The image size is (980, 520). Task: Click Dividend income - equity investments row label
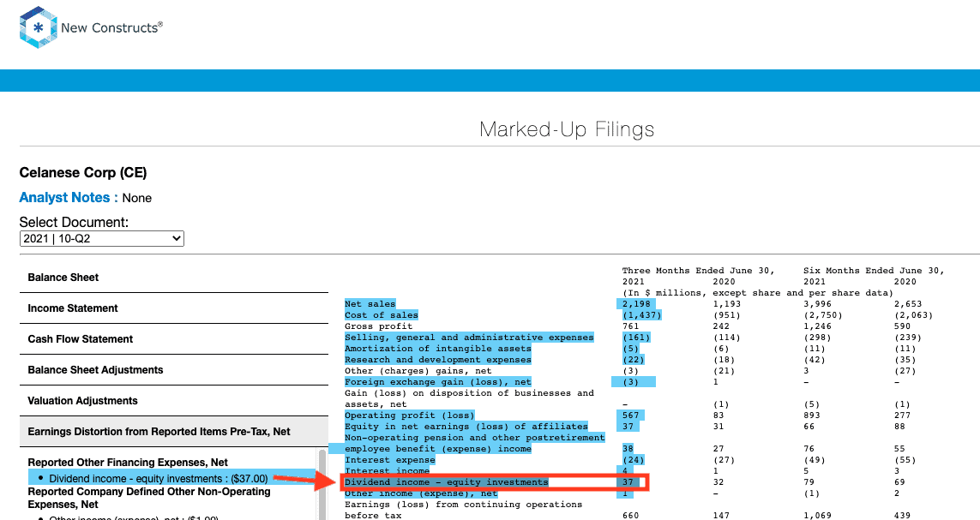pyautogui.click(x=446, y=482)
